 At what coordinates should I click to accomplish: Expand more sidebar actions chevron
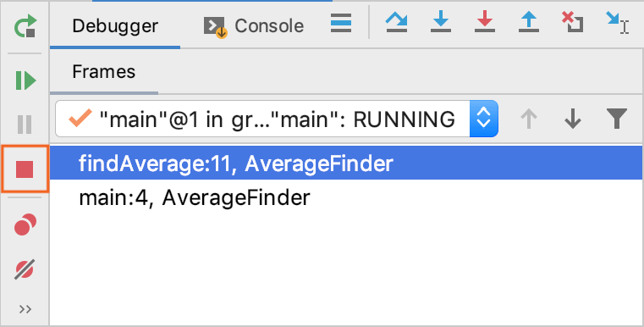point(25,309)
